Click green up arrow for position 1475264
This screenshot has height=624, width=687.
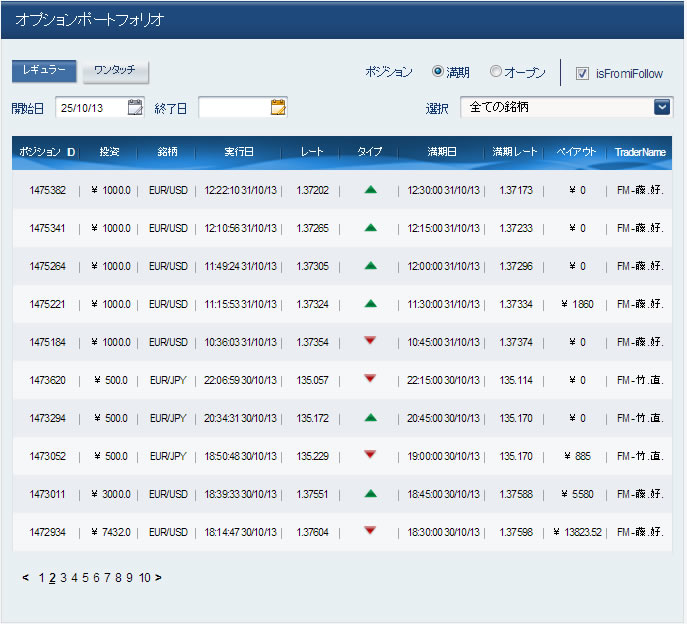coord(371,266)
